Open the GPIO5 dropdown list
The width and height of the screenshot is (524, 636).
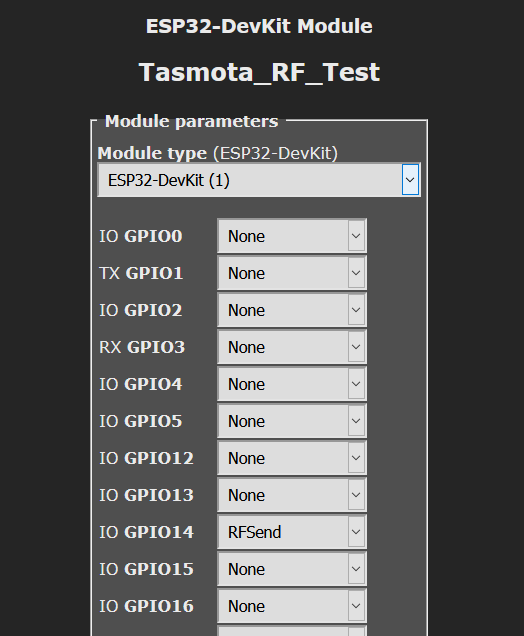(x=292, y=421)
